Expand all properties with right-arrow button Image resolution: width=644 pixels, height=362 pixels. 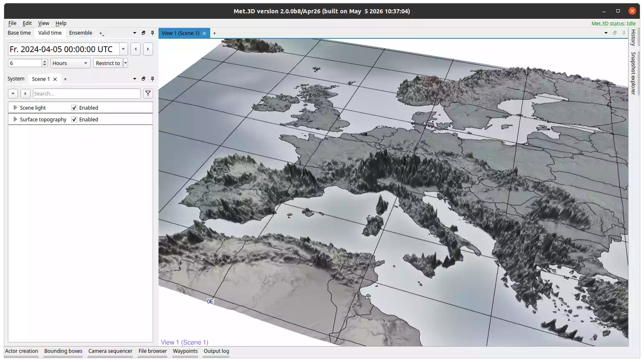(x=25, y=93)
